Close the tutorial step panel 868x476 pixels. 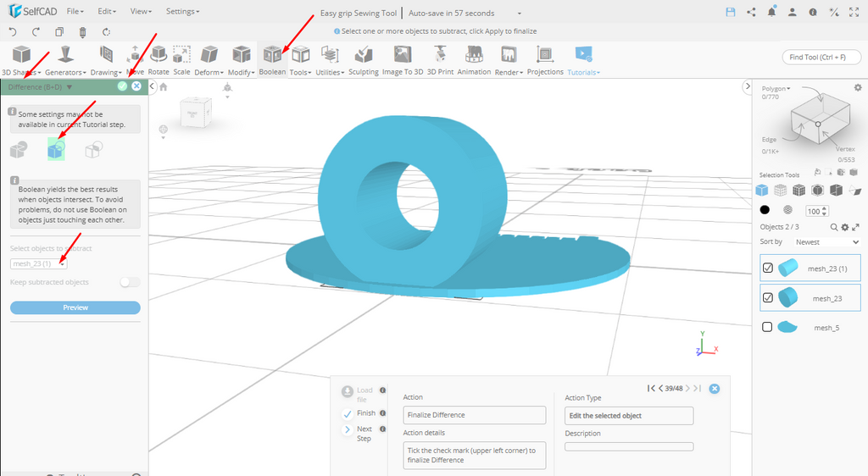coord(714,389)
